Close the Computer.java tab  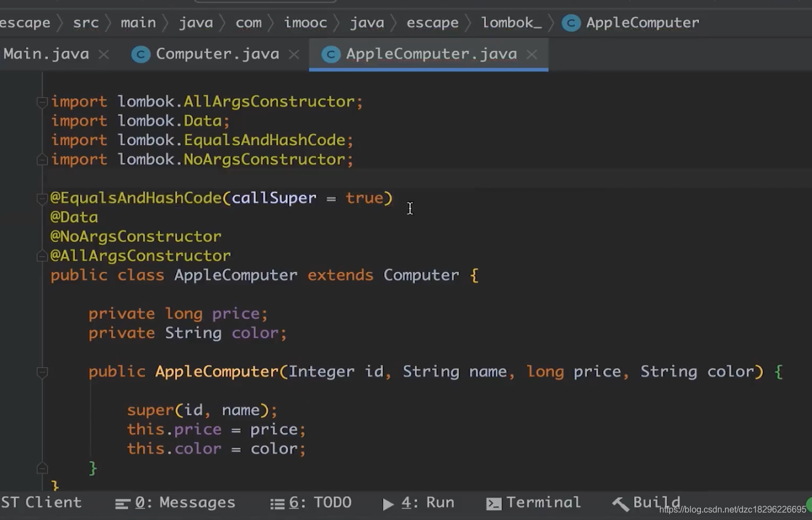(294, 54)
